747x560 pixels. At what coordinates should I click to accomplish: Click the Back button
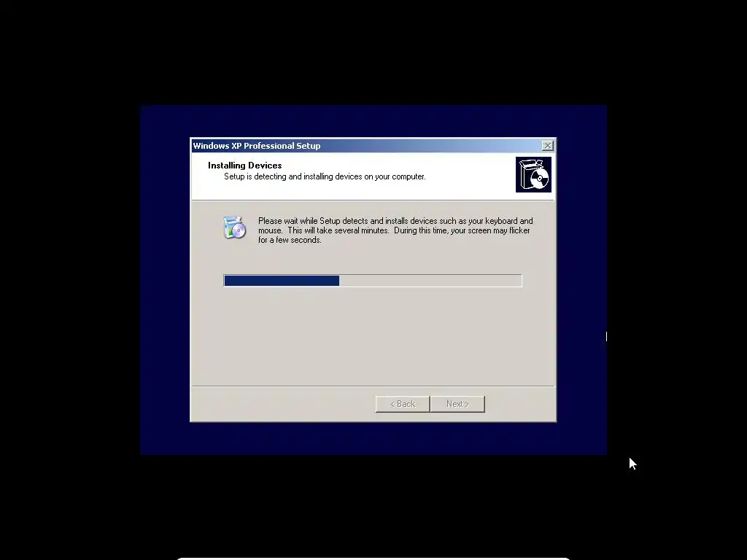click(403, 404)
